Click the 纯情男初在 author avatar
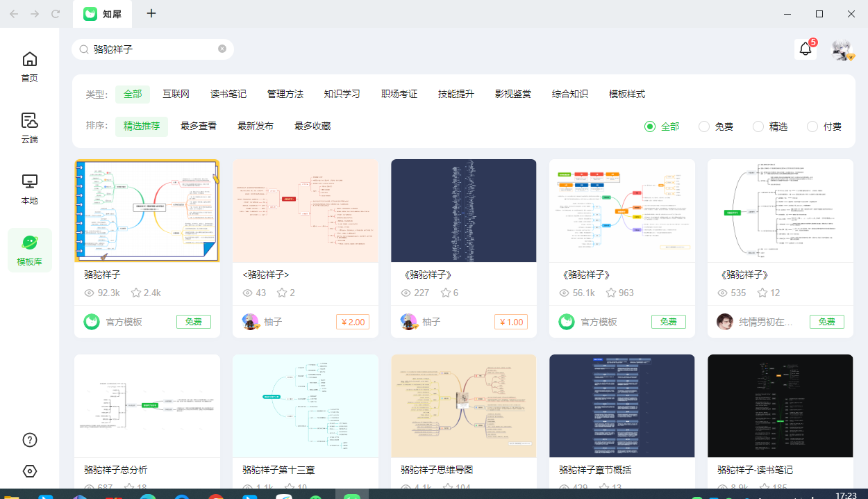 click(725, 322)
